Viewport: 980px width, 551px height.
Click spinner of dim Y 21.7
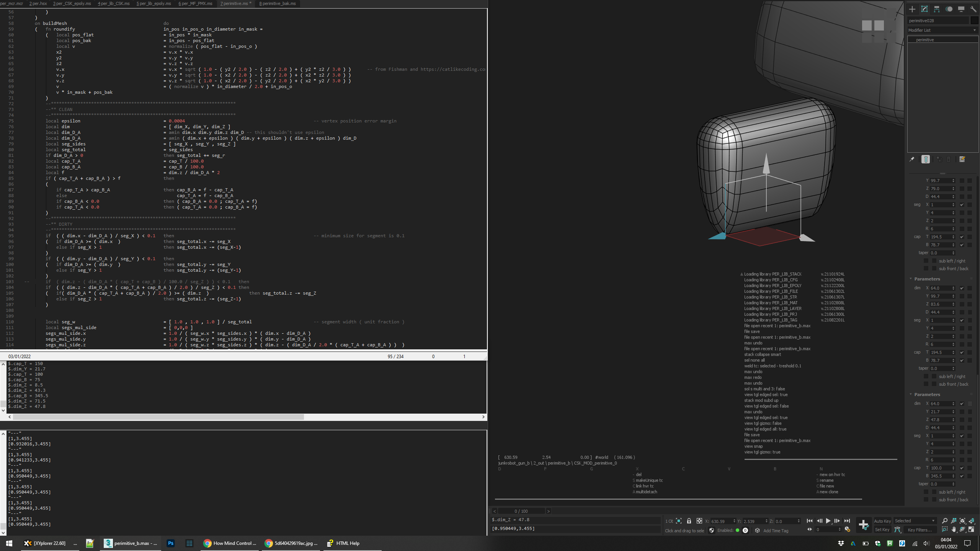click(x=953, y=412)
